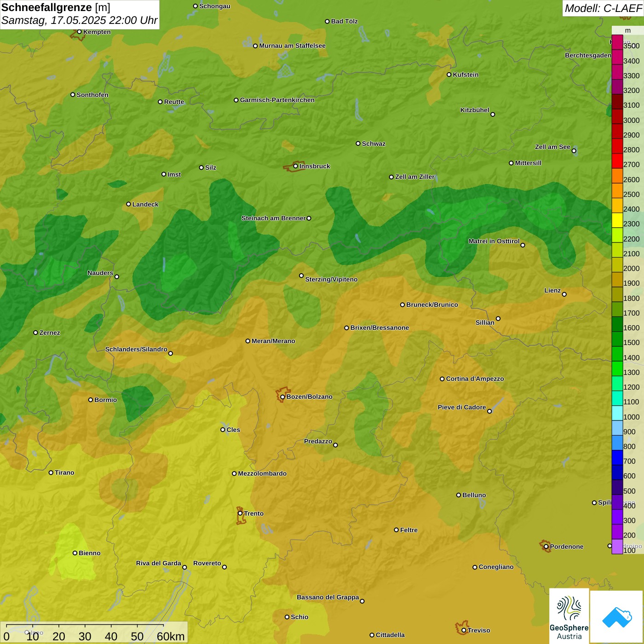Screen dimensions: 644x644
Task: Click the Modell: C-LAEF label
Action: 603,8
